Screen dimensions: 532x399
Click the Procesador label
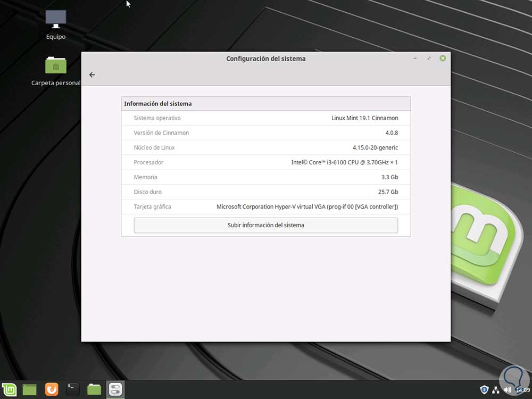click(x=148, y=162)
